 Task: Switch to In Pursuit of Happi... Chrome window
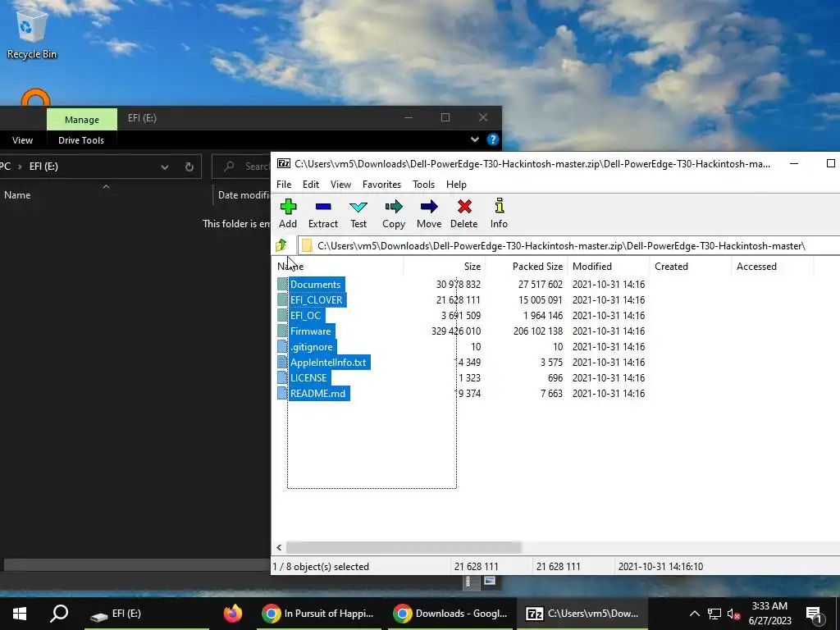[318, 614]
